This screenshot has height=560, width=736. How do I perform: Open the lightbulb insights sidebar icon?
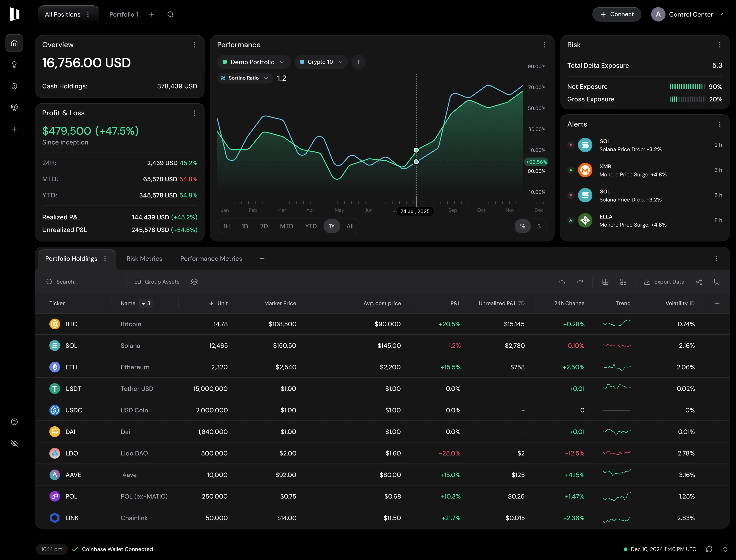14,65
